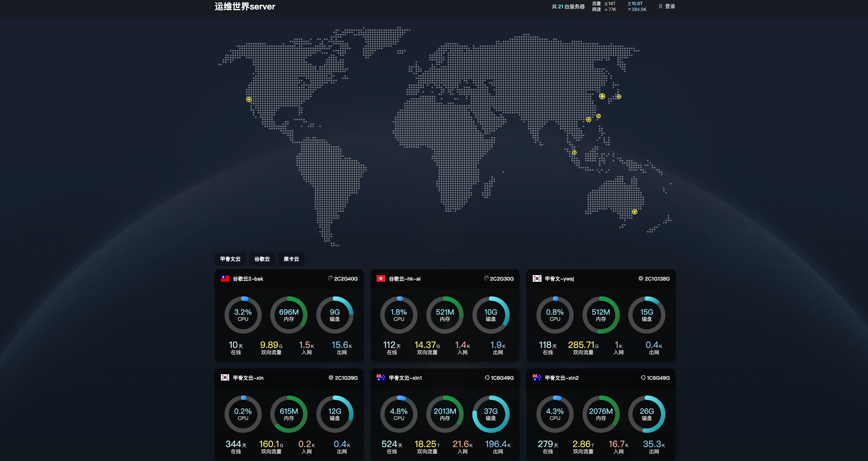868x461 pixels.
Task: Open the 甲骨文云-xin server card title
Action: pos(248,378)
